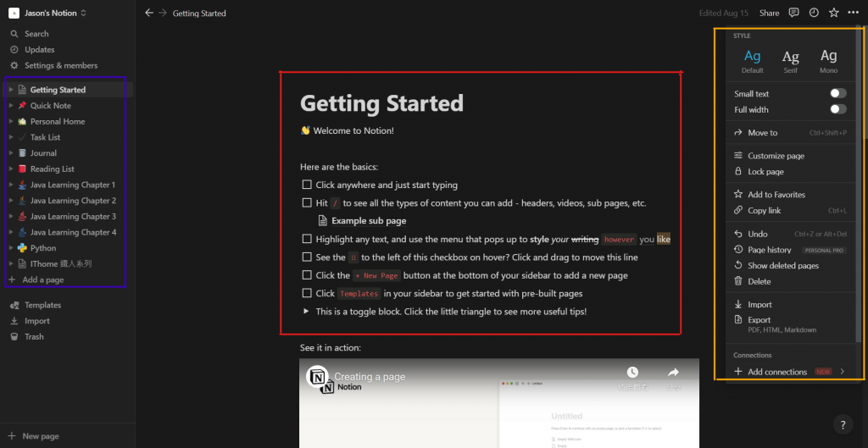The height and width of the screenshot is (448, 868).
Task: Click the Journal notebook icon in sidebar
Action: point(22,153)
